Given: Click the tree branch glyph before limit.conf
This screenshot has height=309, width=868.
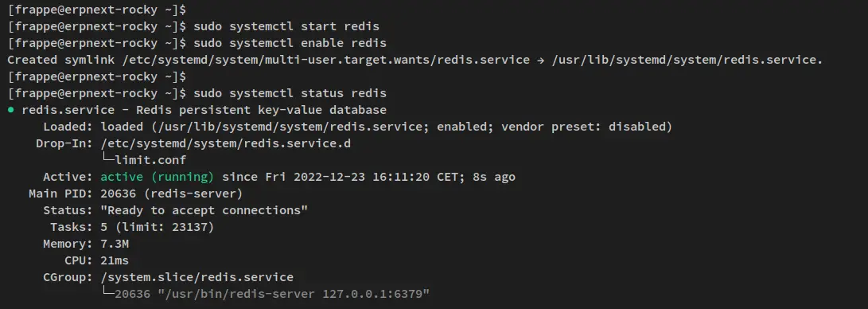Looking at the screenshot, I should (108, 160).
